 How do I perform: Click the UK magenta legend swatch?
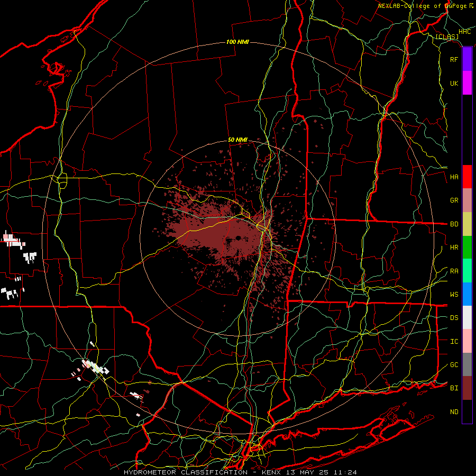(x=467, y=83)
